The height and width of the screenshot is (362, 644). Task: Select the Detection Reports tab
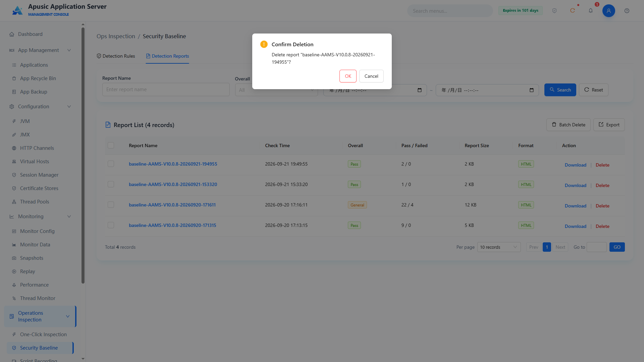click(167, 56)
